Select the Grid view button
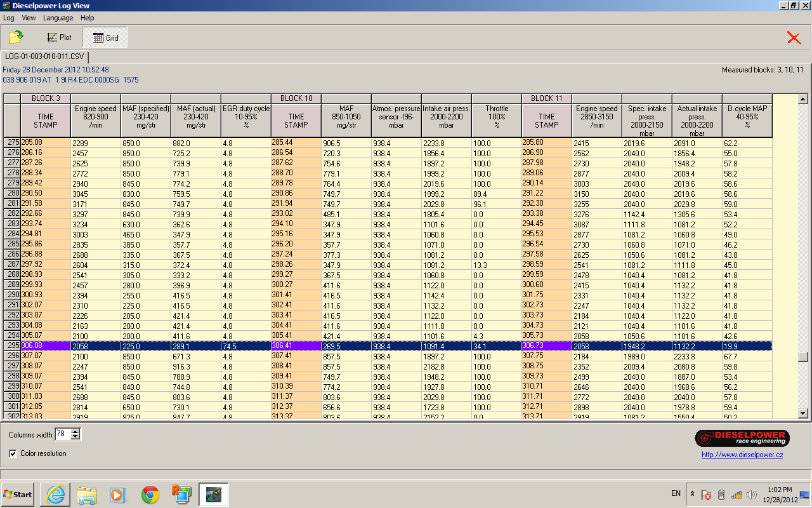812x508 pixels. pyautogui.click(x=105, y=37)
